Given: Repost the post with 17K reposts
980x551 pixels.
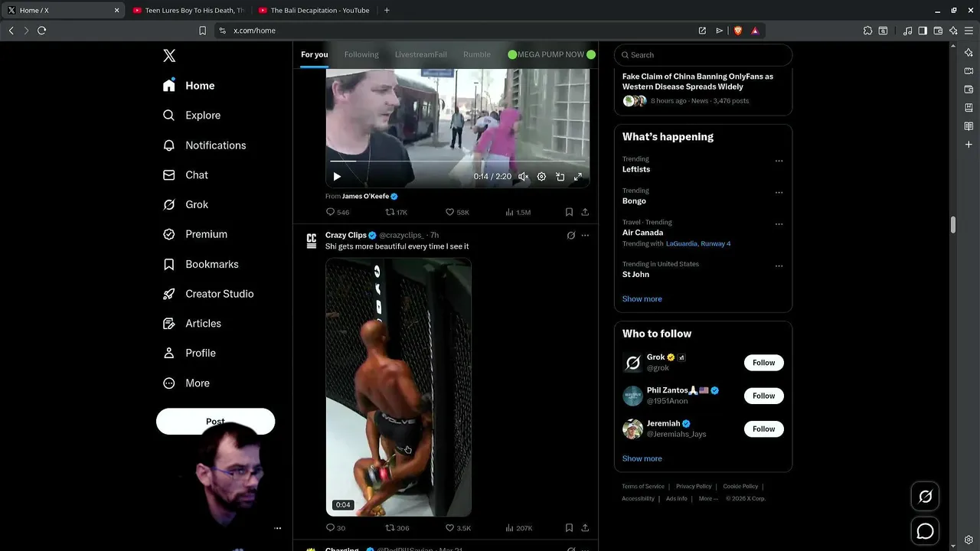Looking at the screenshot, I should (x=397, y=212).
